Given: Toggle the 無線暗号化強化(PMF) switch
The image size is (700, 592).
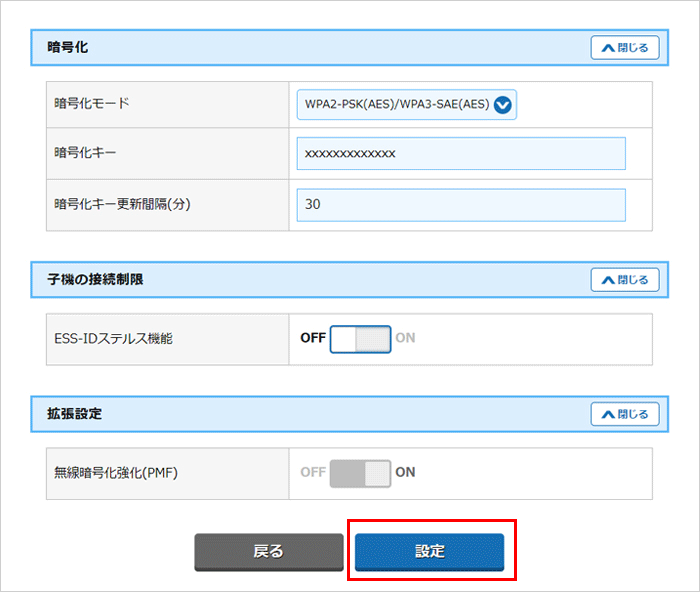Looking at the screenshot, I should 360,472.
